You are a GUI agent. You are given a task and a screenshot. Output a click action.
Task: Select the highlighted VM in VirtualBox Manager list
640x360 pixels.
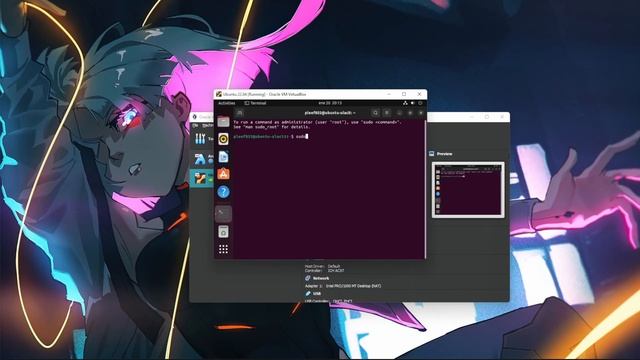point(201,178)
